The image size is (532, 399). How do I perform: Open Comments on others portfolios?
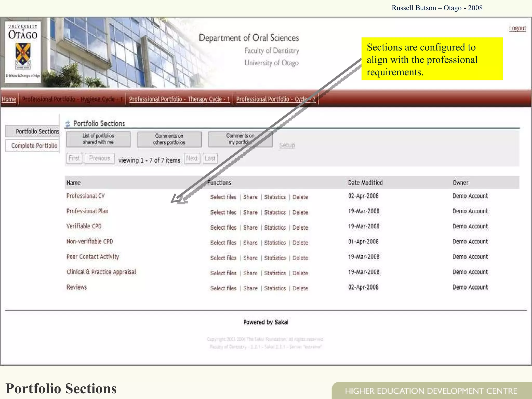point(169,139)
